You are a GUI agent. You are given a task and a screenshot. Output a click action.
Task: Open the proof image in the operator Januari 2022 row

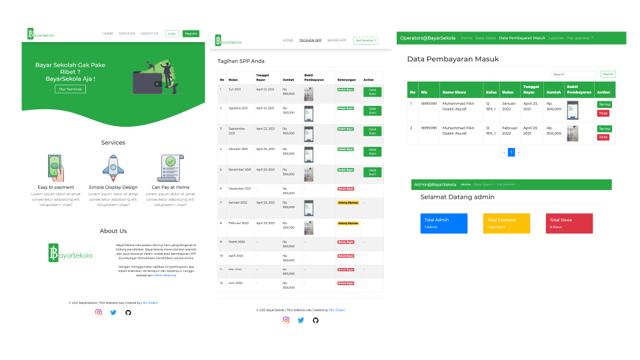click(573, 110)
